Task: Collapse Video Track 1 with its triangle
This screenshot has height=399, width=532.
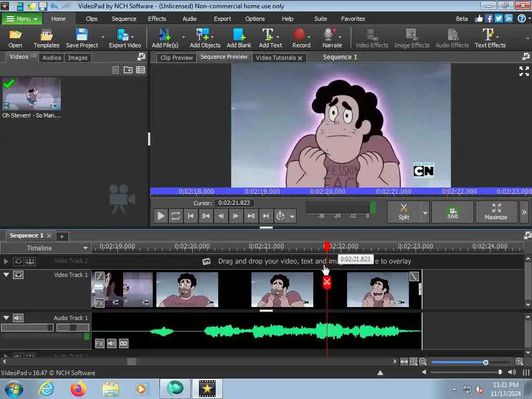Action: (x=6, y=274)
